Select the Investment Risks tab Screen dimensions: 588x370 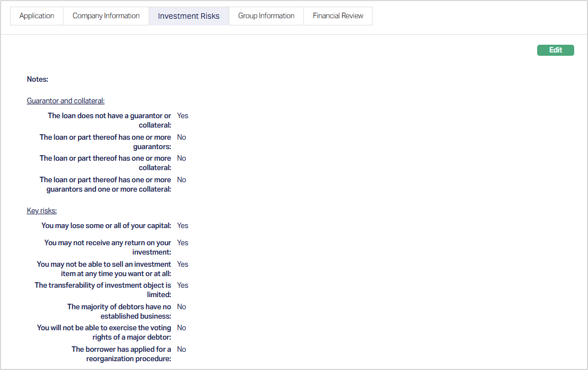click(x=188, y=16)
